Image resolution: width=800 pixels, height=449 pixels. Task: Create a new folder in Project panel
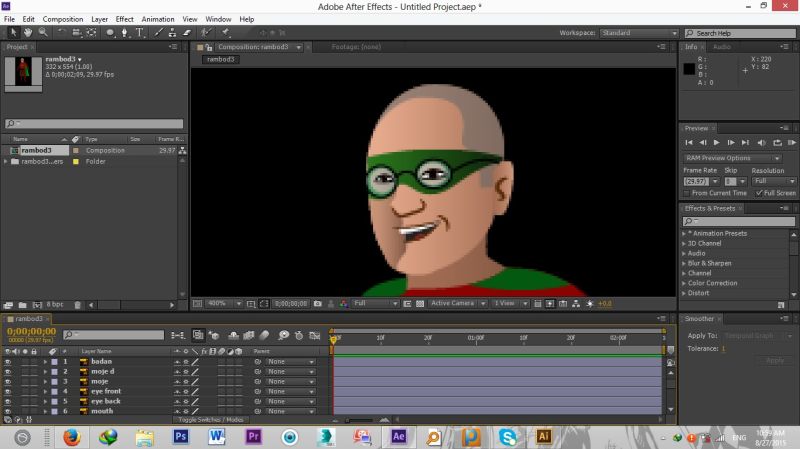point(22,305)
